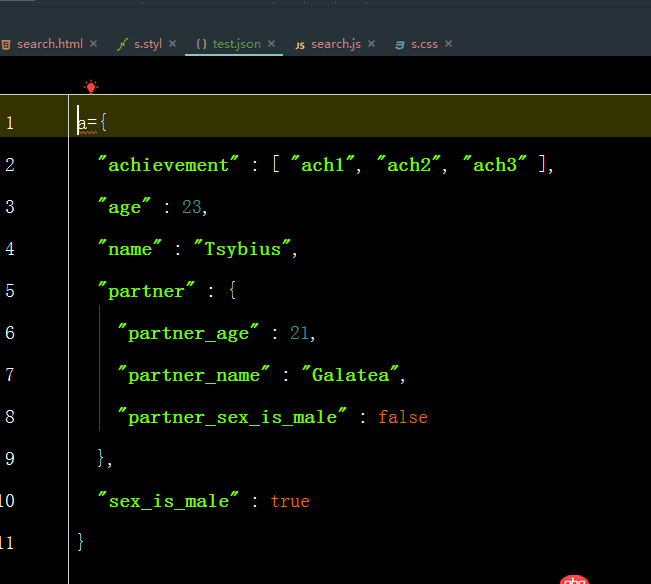Open the red lightbulb quick-fix icon
This screenshot has width=651, height=584.
pos(91,87)
